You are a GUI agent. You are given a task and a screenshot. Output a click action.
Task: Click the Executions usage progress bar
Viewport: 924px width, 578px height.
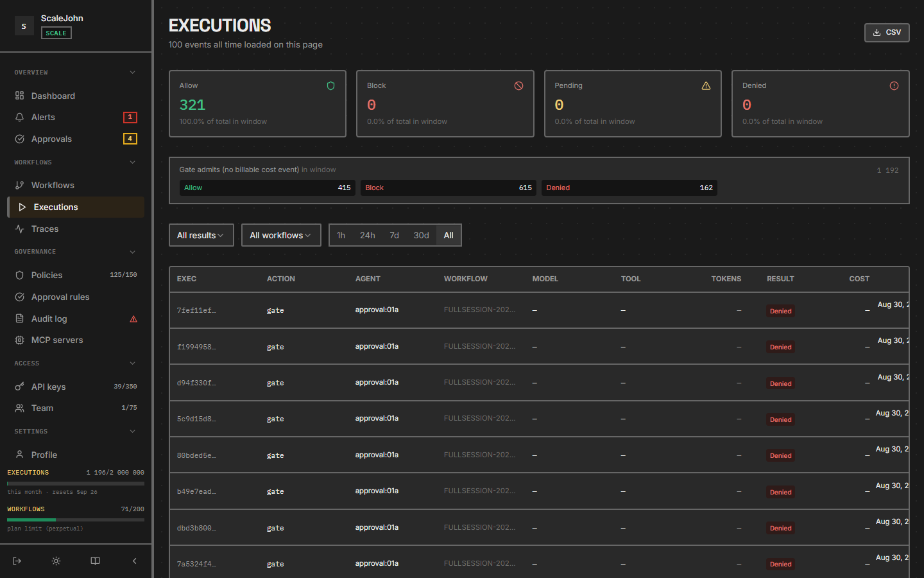(x=76, y=483)
